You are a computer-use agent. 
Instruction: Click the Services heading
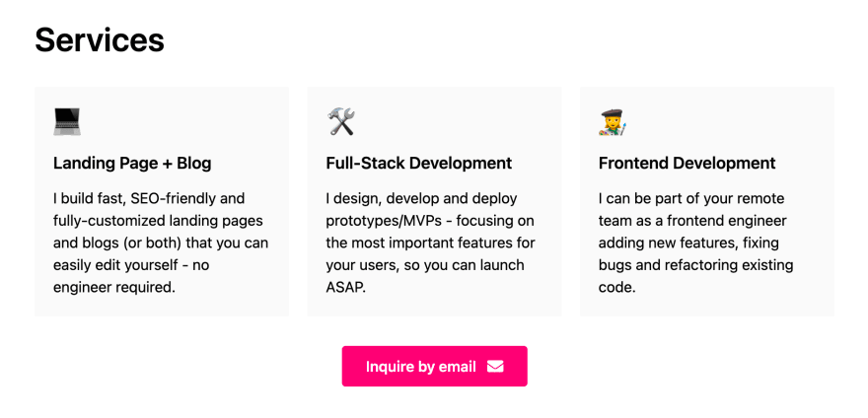pyautogui.click(x=100, y=39)
